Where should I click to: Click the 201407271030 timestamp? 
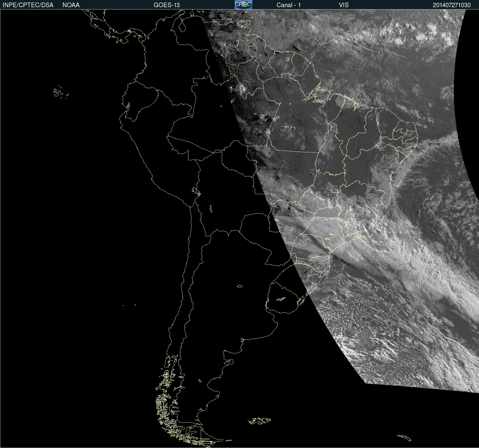coord(452,5)
